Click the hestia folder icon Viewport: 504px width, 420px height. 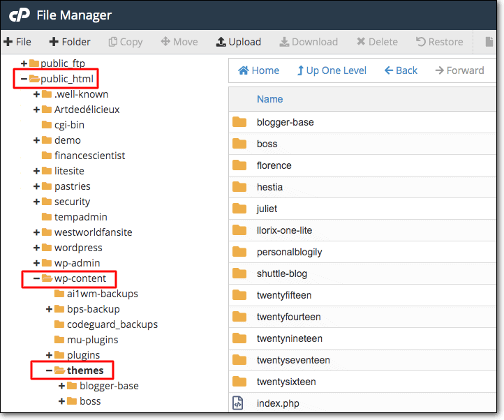click(x=239, y=187)
